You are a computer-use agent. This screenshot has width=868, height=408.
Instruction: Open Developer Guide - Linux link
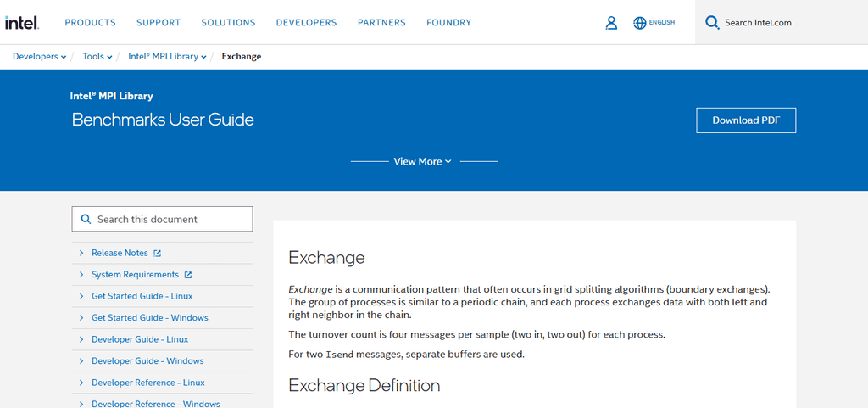140,339
